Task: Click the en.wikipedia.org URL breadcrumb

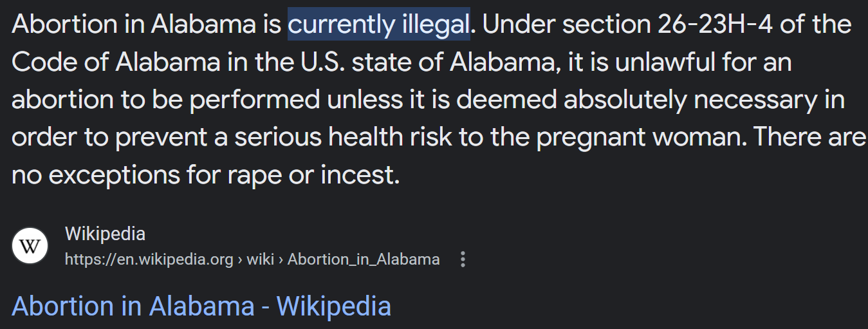Action: pos(149,259)
